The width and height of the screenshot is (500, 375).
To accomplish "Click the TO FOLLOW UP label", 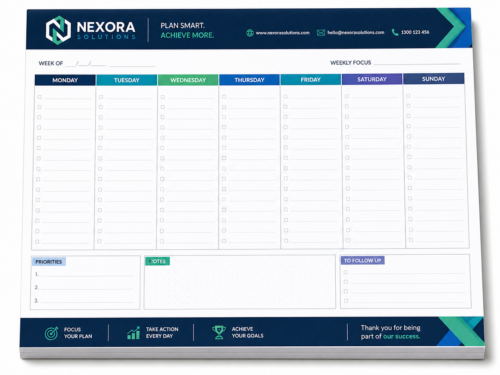I will (x=363, y=260).
